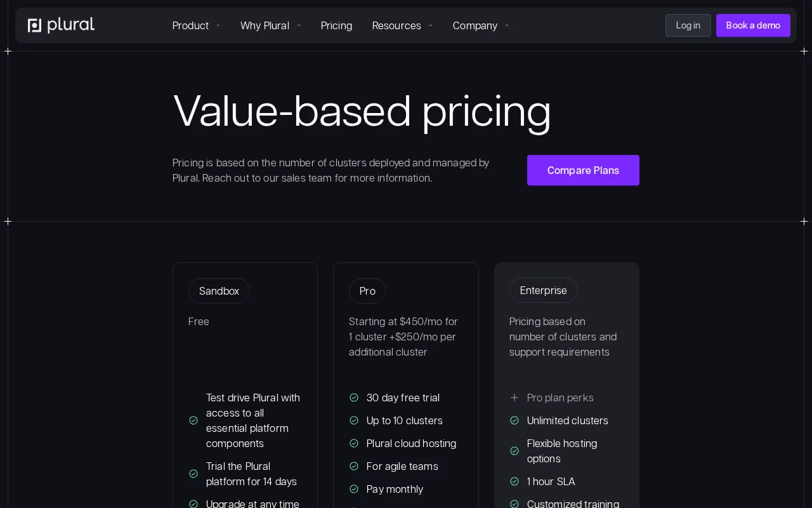Click the Pricing is based on clusters description
This screenshot has height=508, width=812.
tap(331, 170)
